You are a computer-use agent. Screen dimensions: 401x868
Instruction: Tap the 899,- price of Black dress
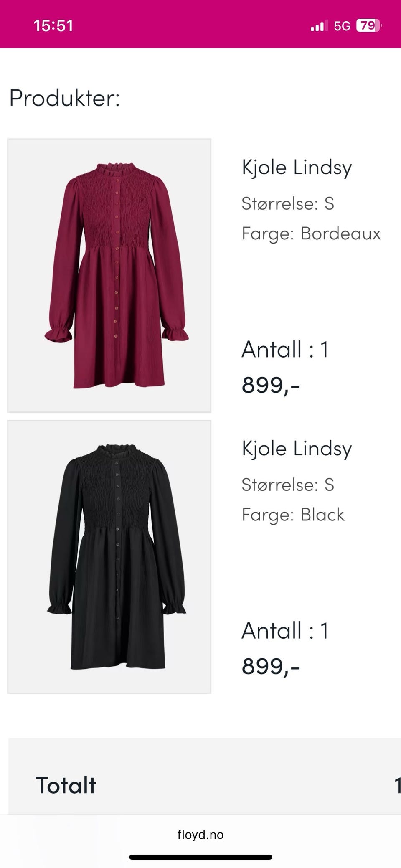click(x=271, y=665)
